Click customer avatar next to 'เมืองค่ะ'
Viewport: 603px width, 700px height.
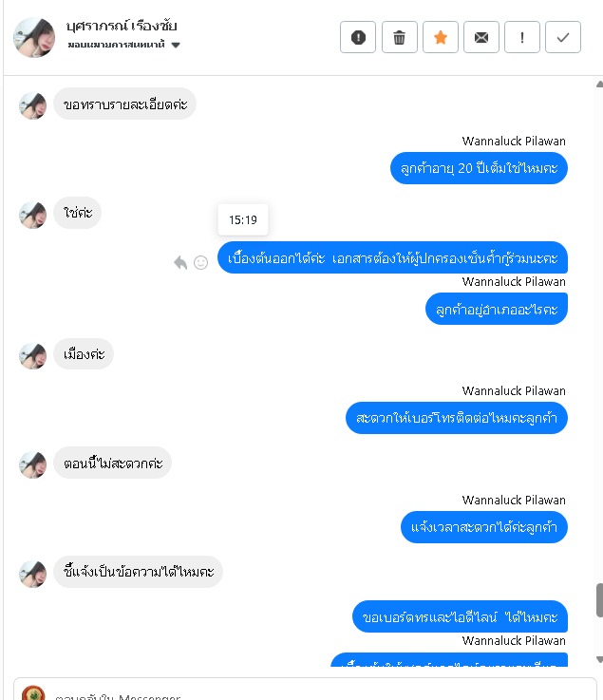tap(32, 356)
